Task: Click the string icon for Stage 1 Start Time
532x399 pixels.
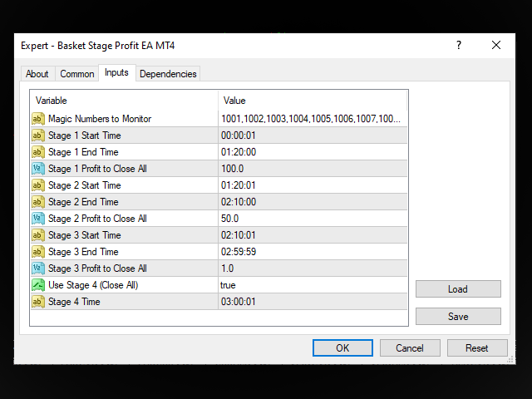Action: pos(37,135)
